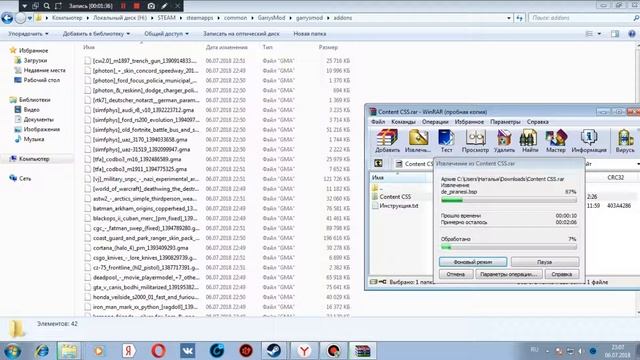
Task: Click the Отмена button
Action: tap(456, 274)
